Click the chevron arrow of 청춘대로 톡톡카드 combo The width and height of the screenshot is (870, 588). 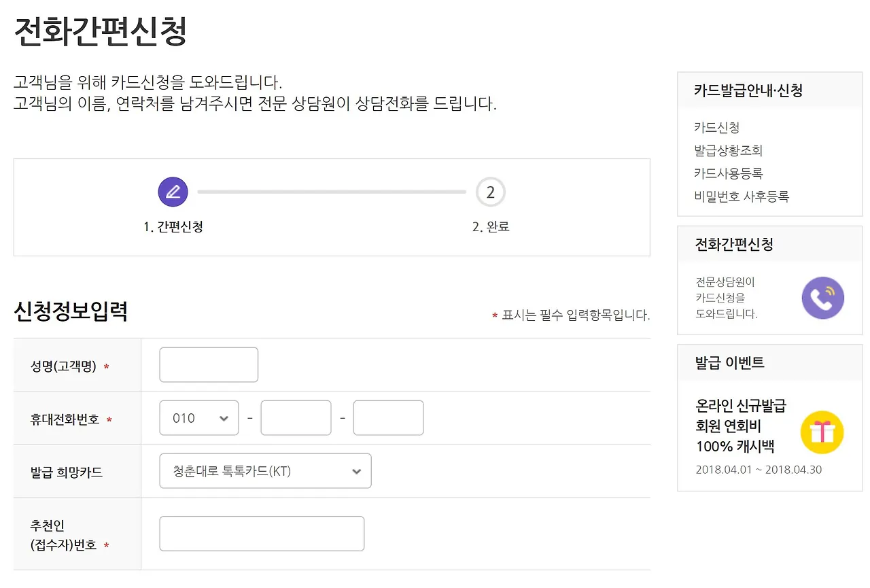click(356, 472)
